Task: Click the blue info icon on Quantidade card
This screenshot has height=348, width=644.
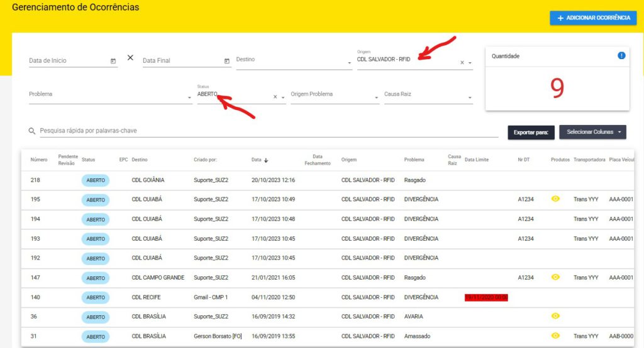Action: click(x=621, y=55)
